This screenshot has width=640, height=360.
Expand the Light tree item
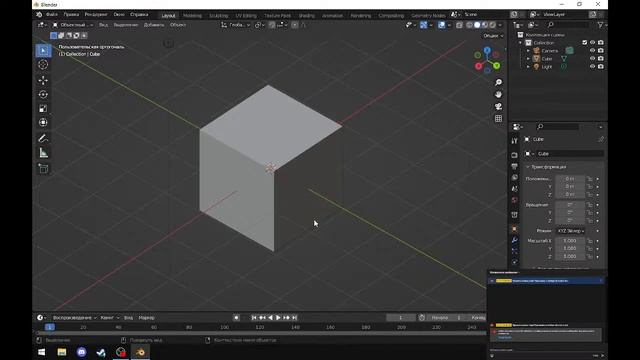pyautogui.click(x=528, y=67)
